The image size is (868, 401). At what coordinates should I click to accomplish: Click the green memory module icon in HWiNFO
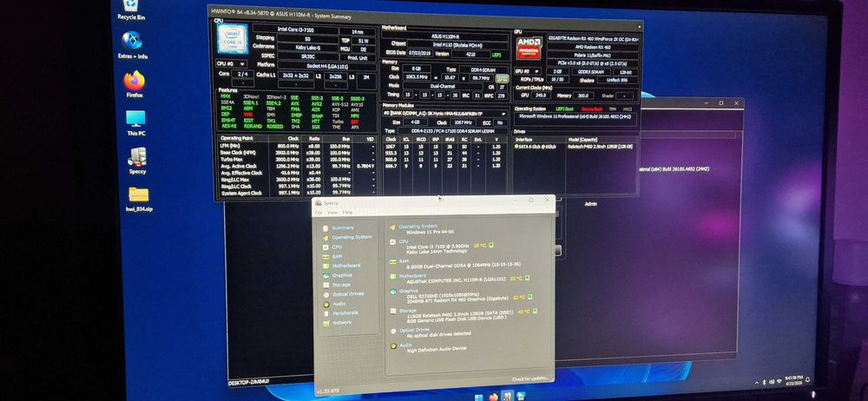(x=502, y=79)
